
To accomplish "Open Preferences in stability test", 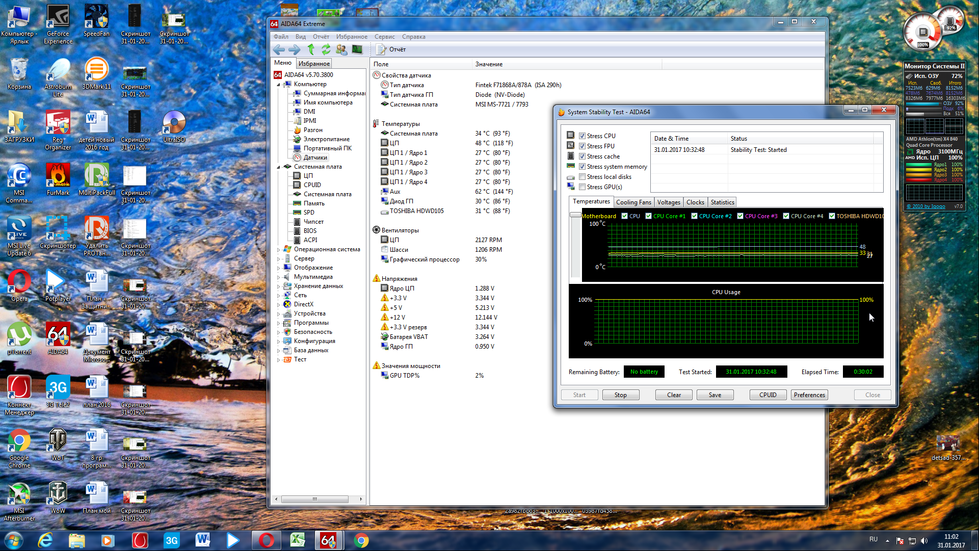I will 809,395.
